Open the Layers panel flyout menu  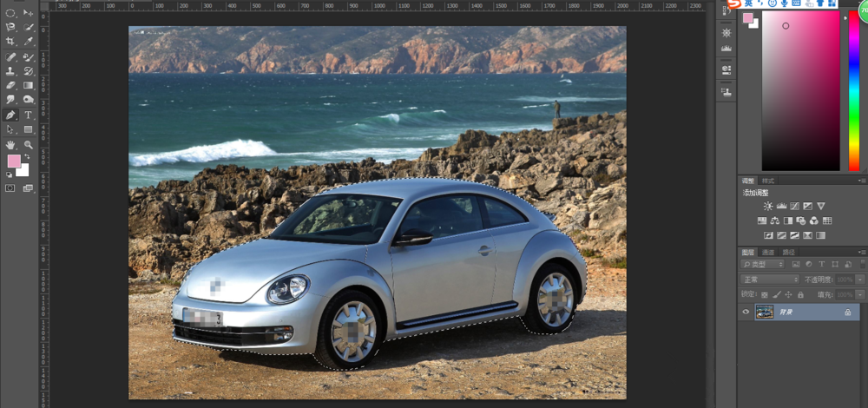click(863, 252)
